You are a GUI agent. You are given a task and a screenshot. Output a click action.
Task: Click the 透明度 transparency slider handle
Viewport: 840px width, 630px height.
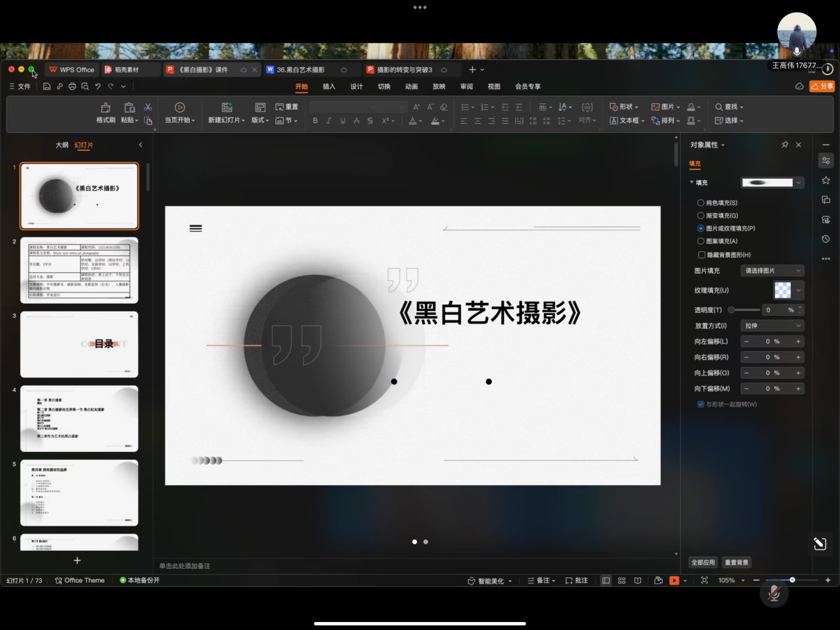point(731,310)
